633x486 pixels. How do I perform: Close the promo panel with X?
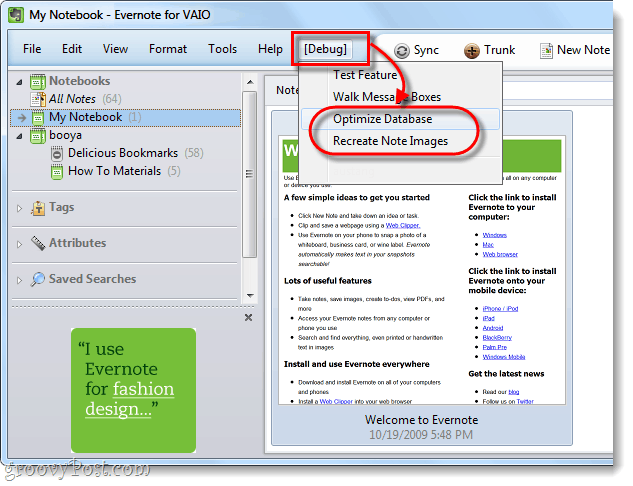248,318
